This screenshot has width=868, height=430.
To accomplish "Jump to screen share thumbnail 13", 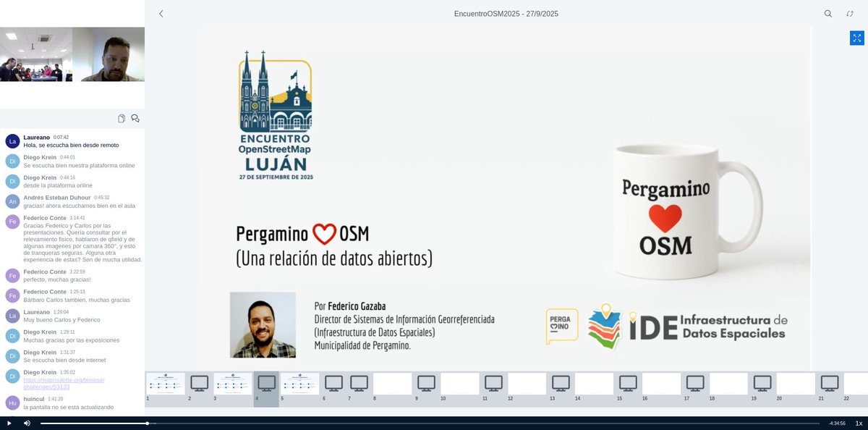I will tap(561, 384).
